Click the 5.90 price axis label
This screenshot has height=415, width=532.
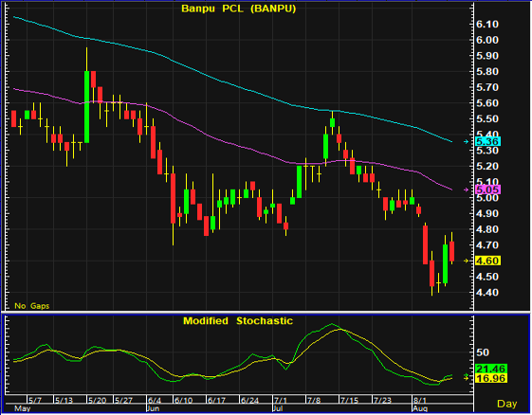coord(487,56)
